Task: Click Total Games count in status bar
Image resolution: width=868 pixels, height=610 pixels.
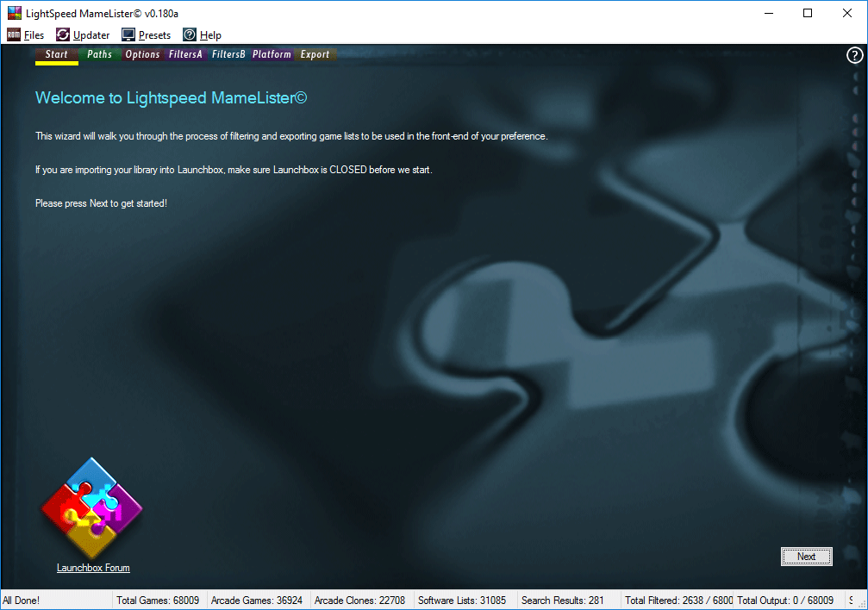Action: tap(158, 601)
